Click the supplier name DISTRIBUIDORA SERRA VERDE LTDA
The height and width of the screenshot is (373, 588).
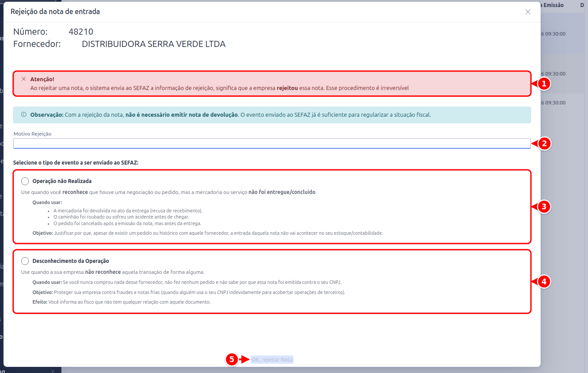154,44
